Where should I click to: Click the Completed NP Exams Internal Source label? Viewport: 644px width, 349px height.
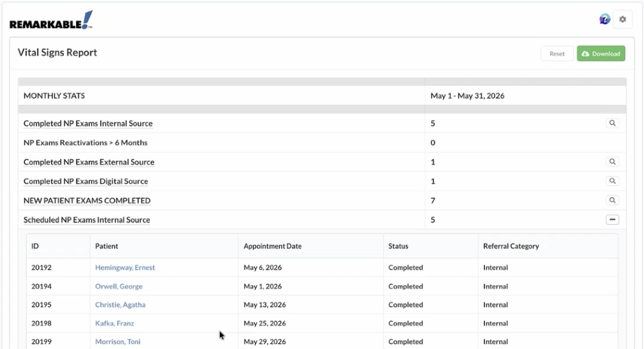88,123
